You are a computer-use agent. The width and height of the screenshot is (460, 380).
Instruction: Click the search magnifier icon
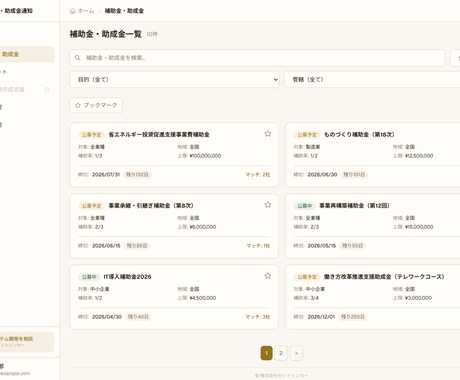tap(77, 58)
